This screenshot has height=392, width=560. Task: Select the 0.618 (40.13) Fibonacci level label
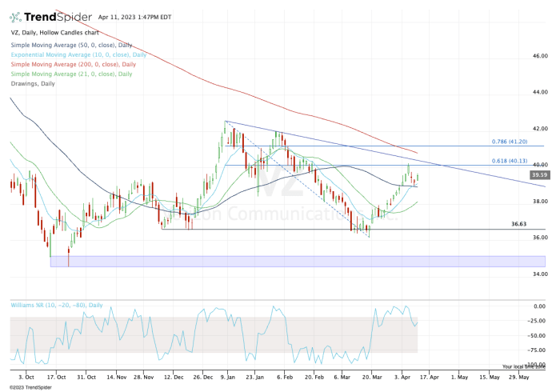point(518,160)
